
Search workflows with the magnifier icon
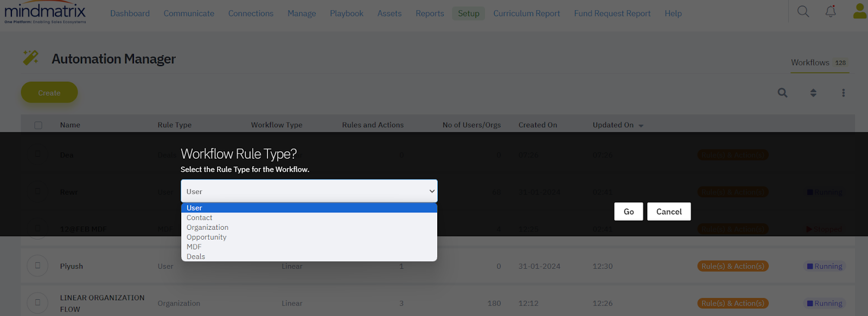tap(782, 93)
